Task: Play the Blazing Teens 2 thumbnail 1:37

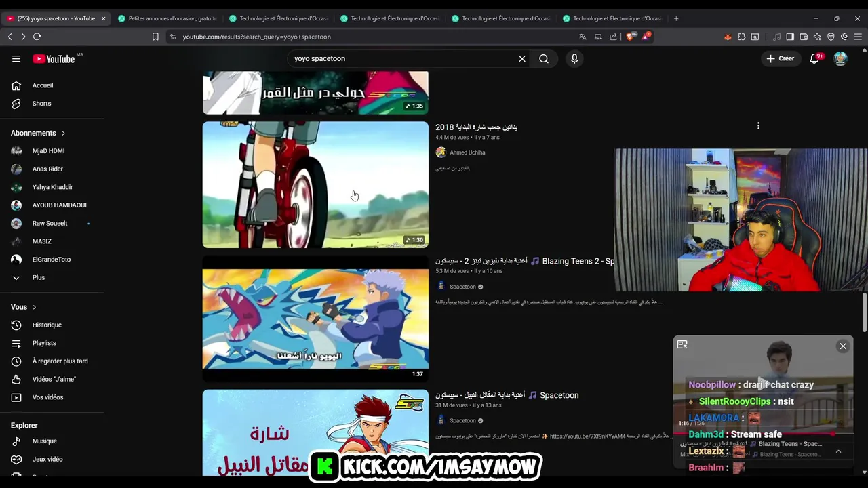Action: coord(315,318)
